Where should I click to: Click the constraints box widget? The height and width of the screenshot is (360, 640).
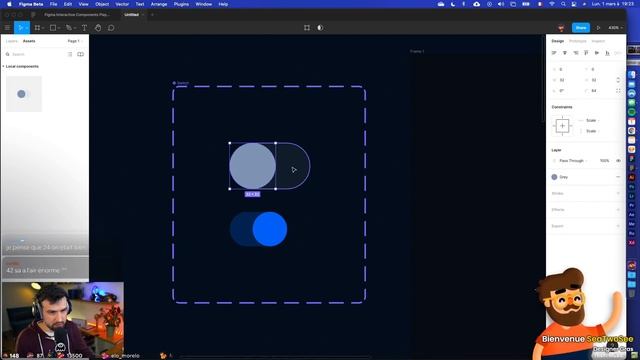pyautogui.click(x=562, y=126)
